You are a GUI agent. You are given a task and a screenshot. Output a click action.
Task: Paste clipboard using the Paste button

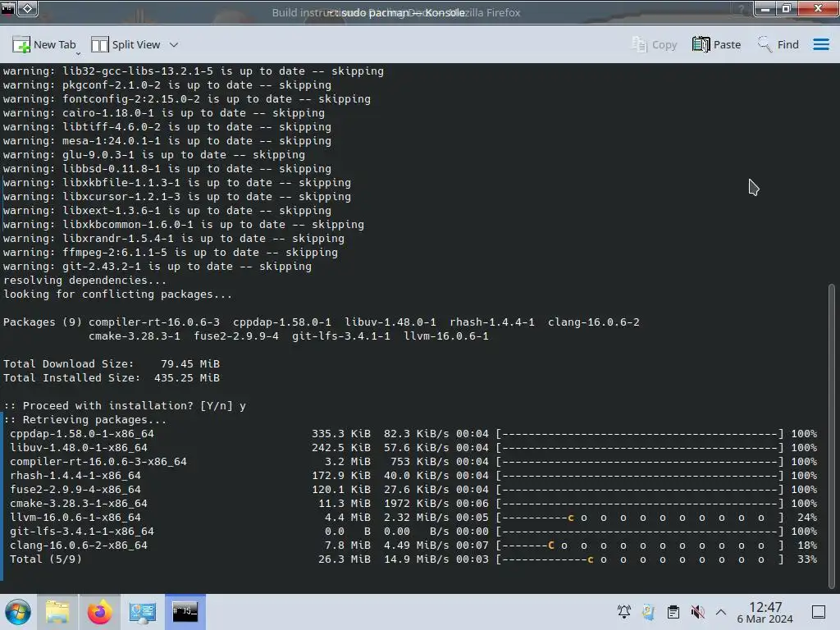coord(716,44)
